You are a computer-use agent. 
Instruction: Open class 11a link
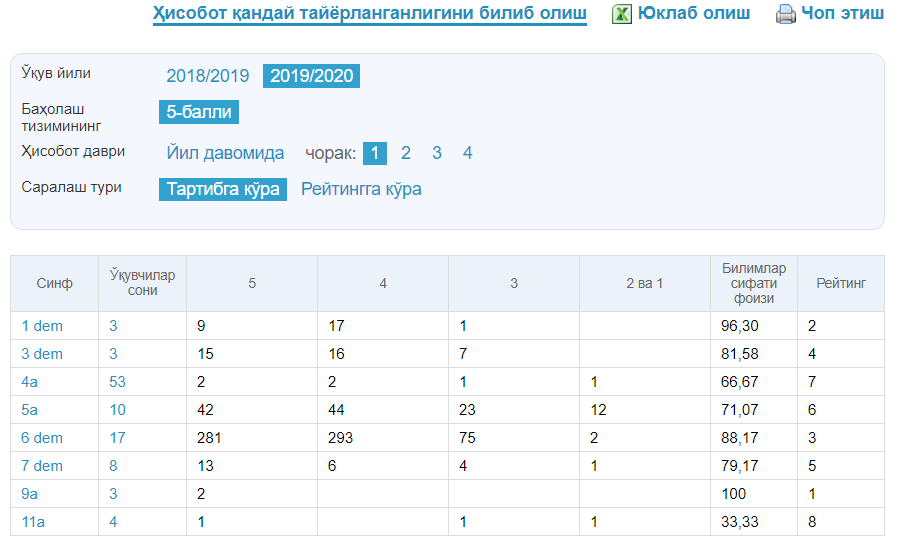click(x=33, y=522)
